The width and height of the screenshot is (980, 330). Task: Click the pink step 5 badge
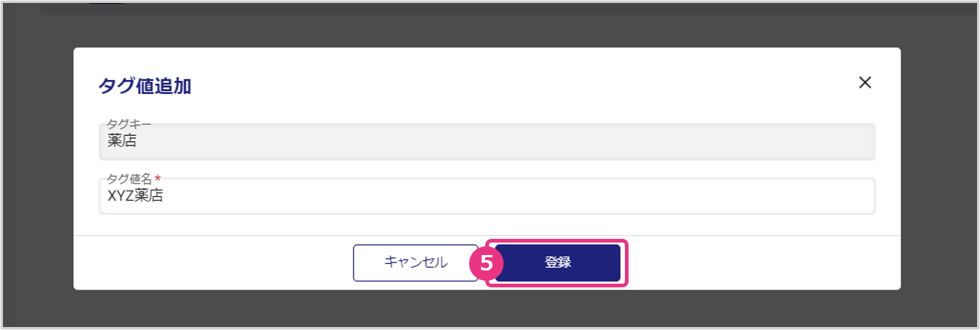pos(485,263)
